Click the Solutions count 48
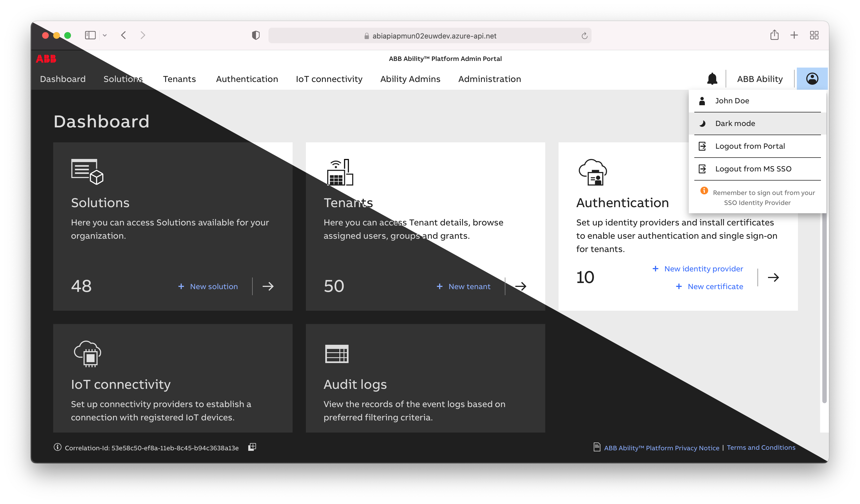 pyautogui.click(x=81, y=286)
